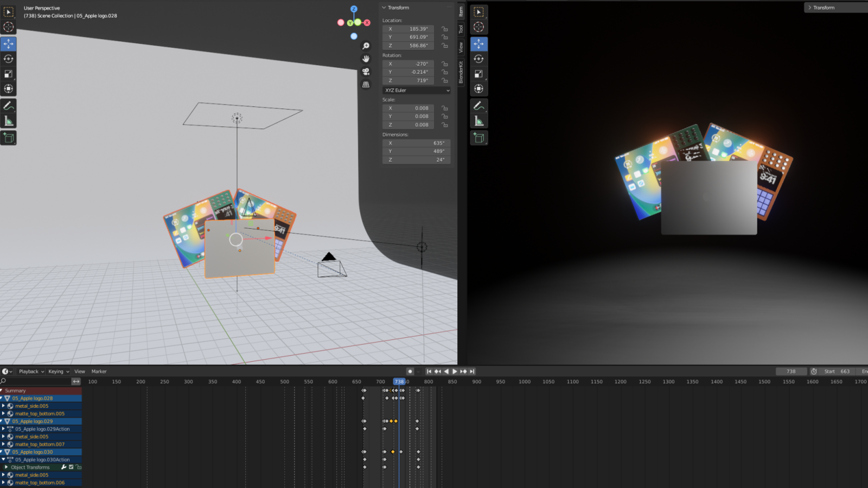Switch to the View sidebar tab
The width and height of the screenshot is (868, 488).
(461, 47)
